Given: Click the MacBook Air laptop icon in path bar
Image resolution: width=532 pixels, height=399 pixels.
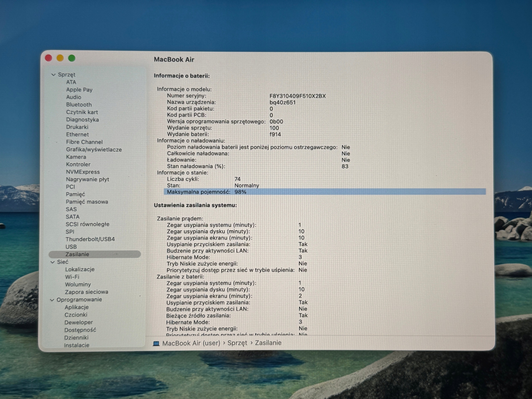Looking at the screenshot, I should [156, 343].
